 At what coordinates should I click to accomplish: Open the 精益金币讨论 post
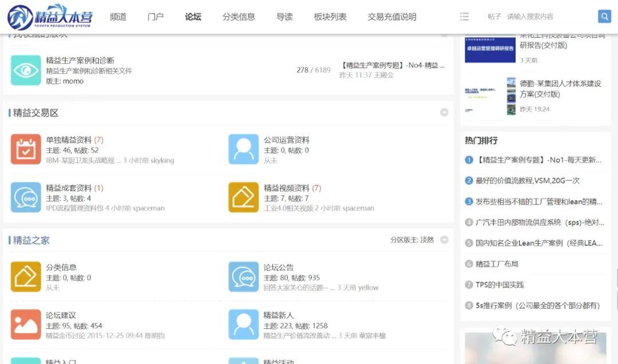click(x=65, y=336)
